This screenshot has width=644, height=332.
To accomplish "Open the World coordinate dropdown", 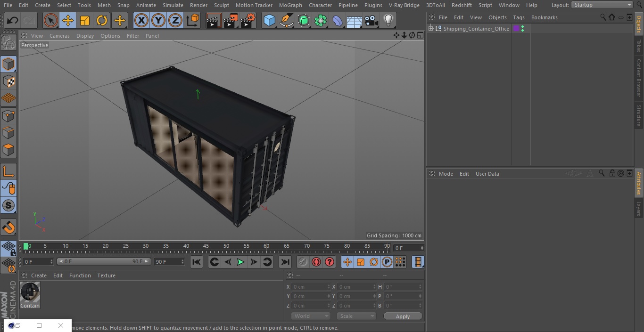I will [x=311, y=316].
